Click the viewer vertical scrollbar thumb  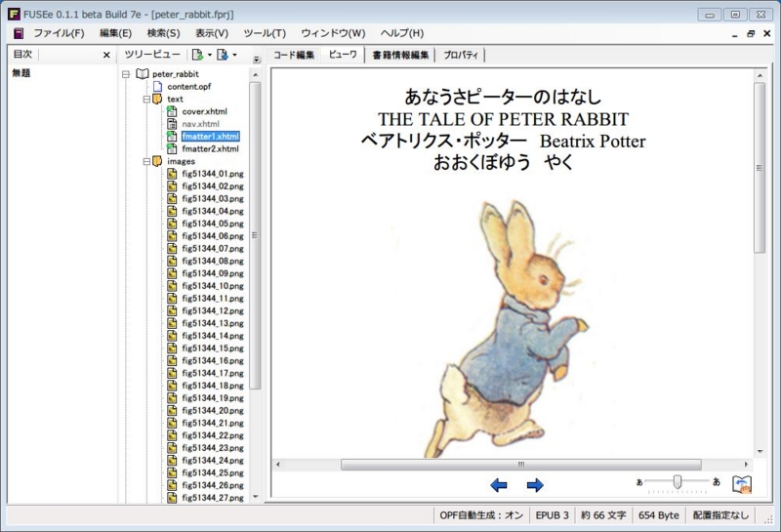tap(760, 168)
